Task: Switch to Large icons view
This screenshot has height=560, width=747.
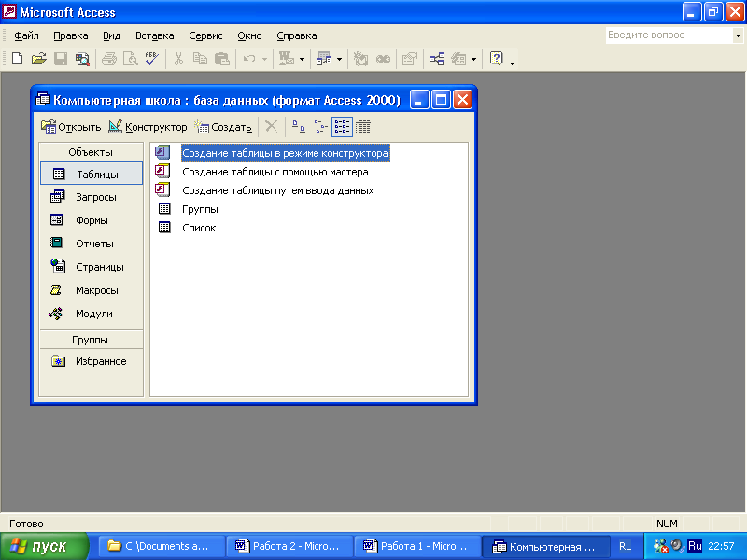Action: [x=299, y=127]
